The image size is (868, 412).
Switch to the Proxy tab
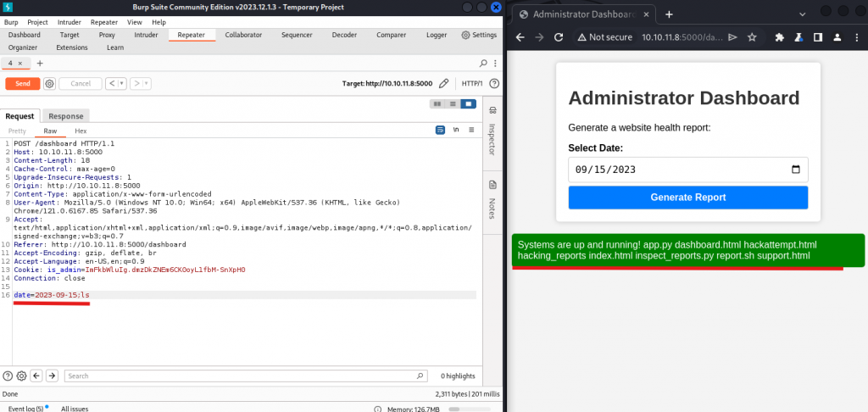click(107, 35)
